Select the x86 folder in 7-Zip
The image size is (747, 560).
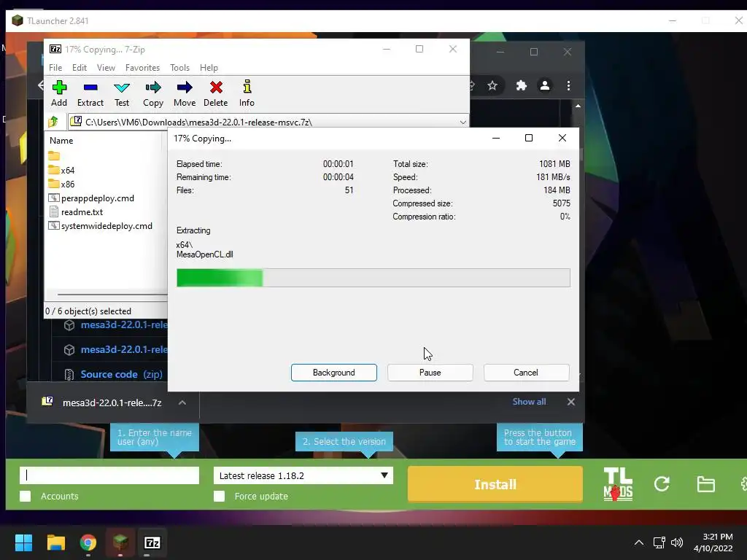[x=61, y=184]
